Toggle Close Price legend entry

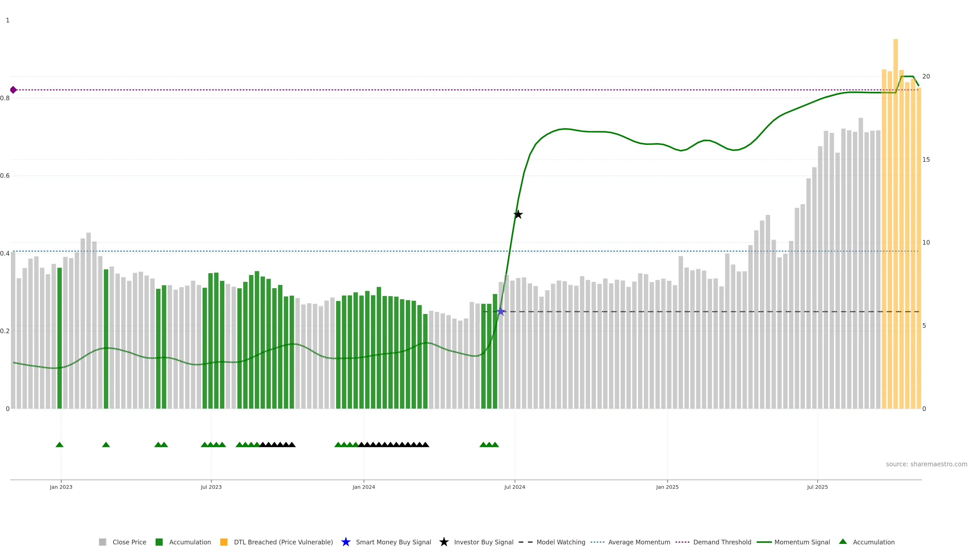click(129, 542)
